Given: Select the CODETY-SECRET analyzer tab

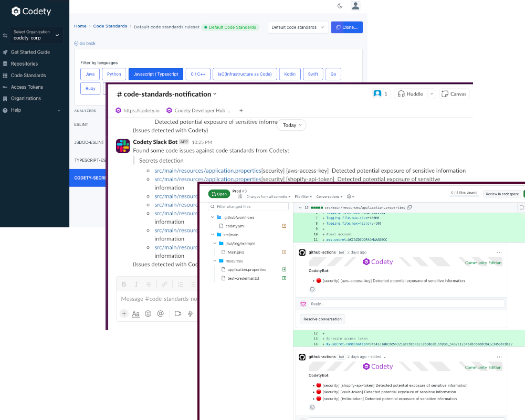Looking at the screenshot, I should pyautogui.click(x=87, y=178).
